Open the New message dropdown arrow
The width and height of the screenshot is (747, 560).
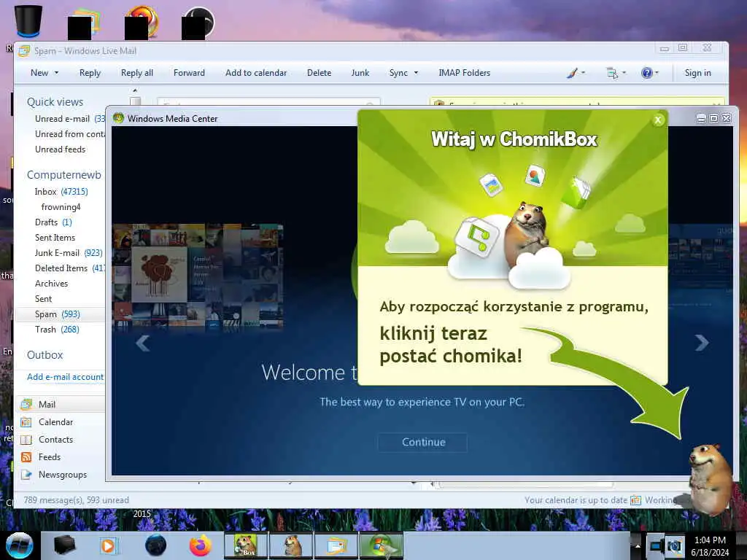point(56,73)
